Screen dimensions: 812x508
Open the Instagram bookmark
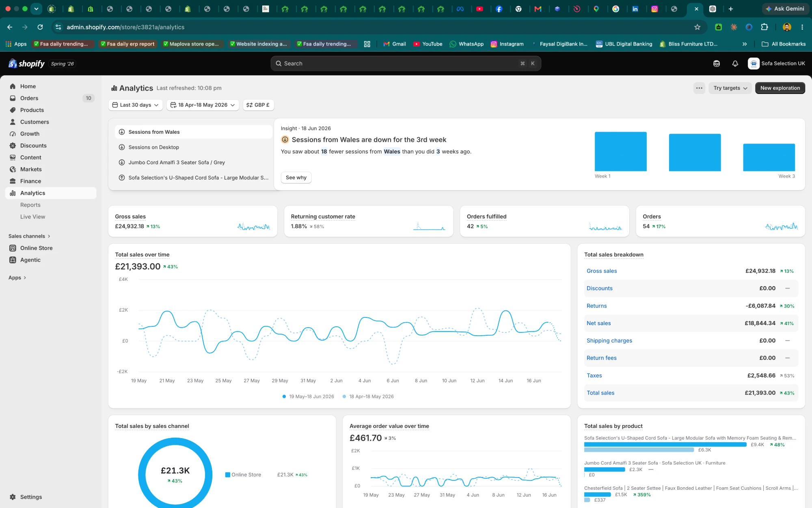click(x=507, y=44)
